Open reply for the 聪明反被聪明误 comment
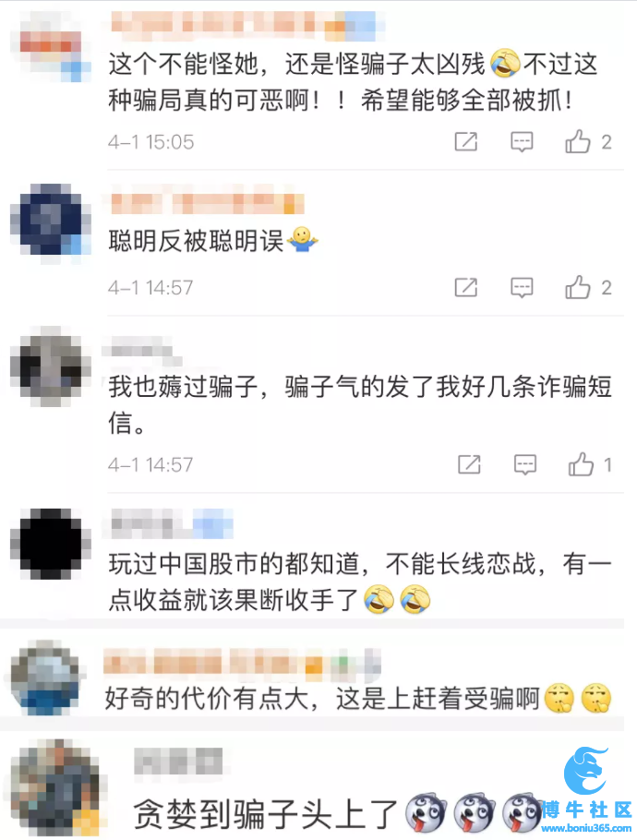This screenshot has height=840, width=637. [x=522, y=288]
